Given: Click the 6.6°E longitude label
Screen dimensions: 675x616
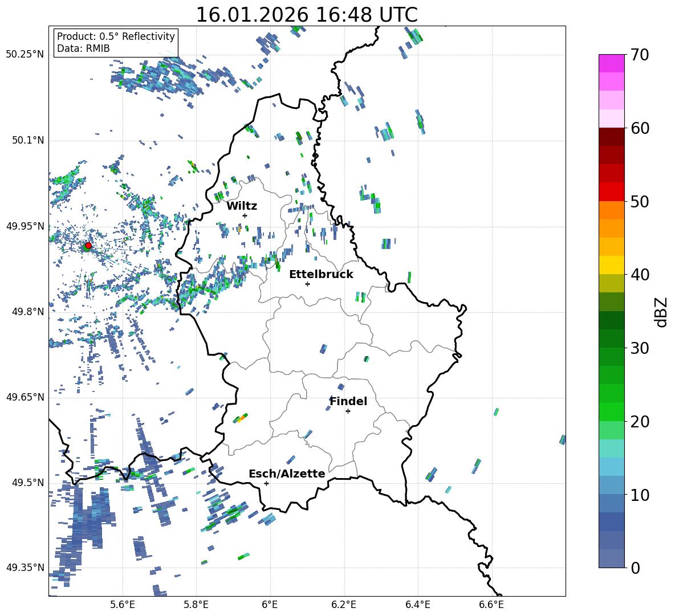Looking at the screenshot, I should pos(491,605).
